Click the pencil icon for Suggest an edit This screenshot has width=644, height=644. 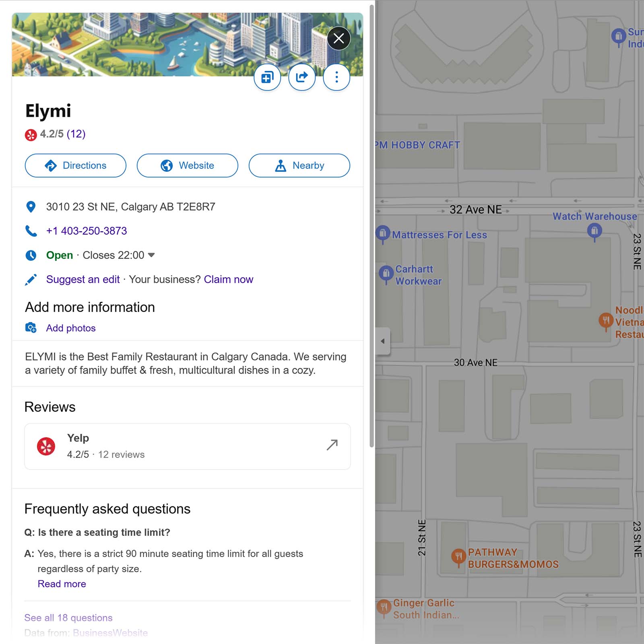(x=31, y=279)
